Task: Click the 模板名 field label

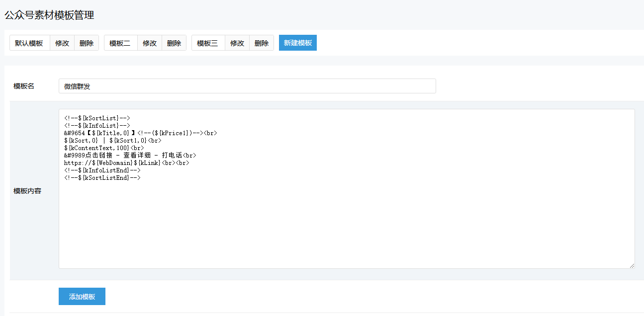Action: [x=24, y=86]
